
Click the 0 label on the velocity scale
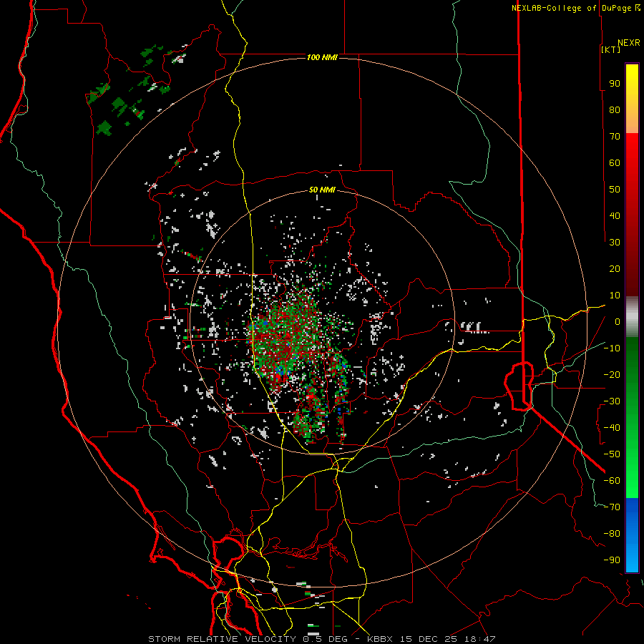tap(618, 321)
